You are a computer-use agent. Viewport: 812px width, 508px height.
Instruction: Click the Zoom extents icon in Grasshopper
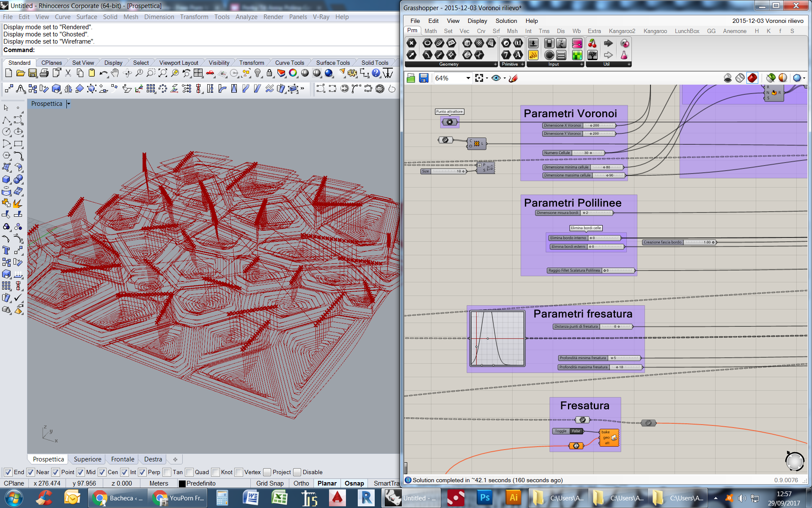coord(479,78)
